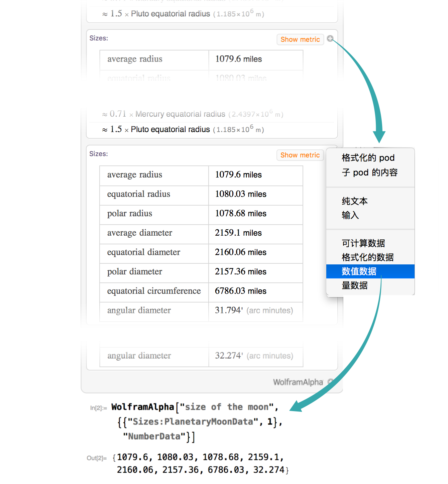Click the lower 'Sizes:' pod heading
This screenshot has width=448, height=484.
pos(99,154)
